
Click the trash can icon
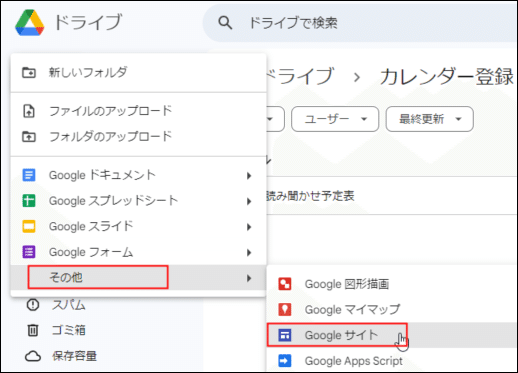click(33, 330)
